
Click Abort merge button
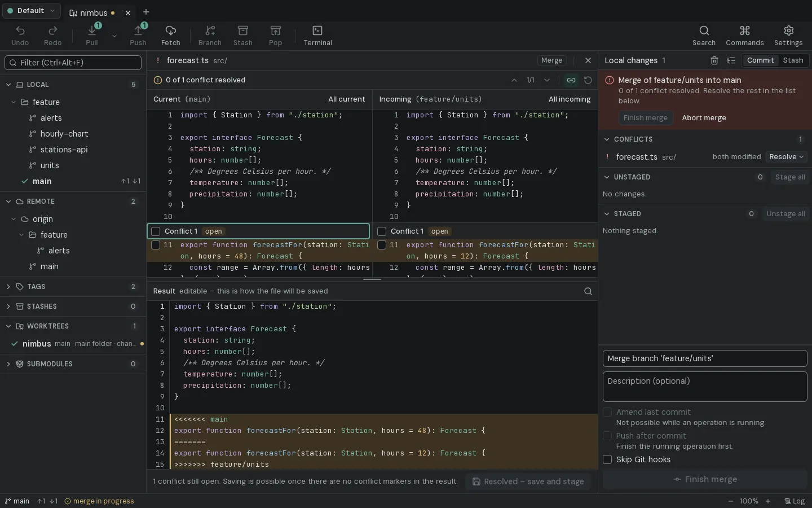point(704,118)
